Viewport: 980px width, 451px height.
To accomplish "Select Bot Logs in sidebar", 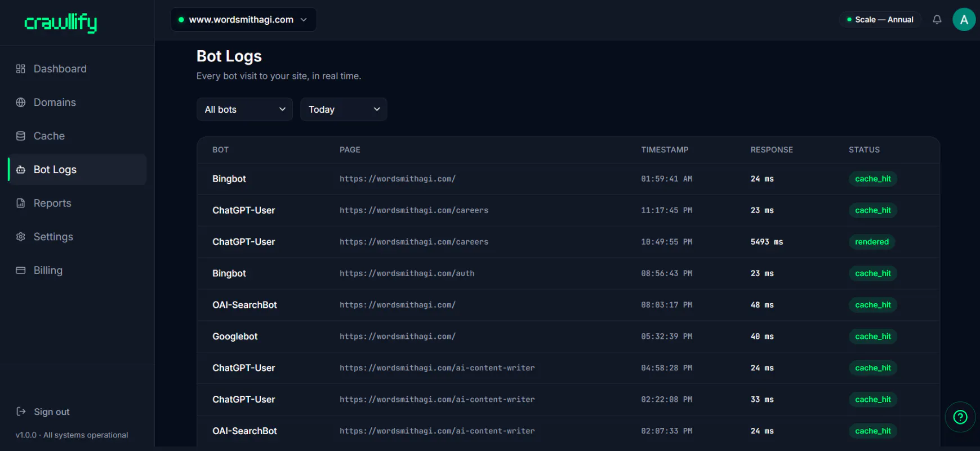I will coord(77,170).
